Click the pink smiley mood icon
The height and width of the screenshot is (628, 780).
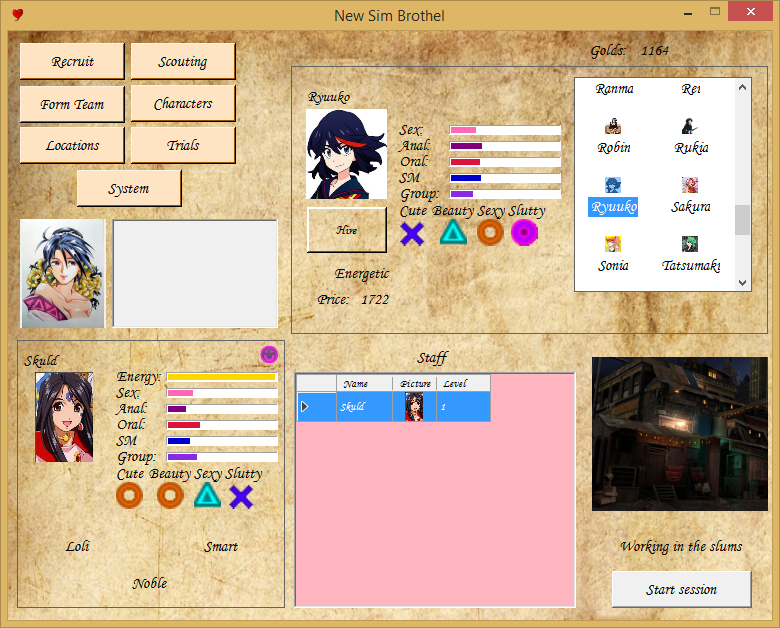coord(269,355)
